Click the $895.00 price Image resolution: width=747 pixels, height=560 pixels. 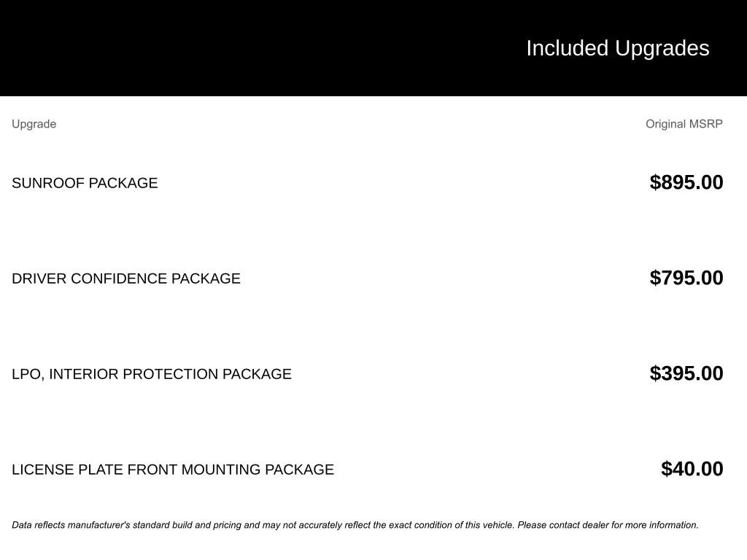tap(686, 182)
